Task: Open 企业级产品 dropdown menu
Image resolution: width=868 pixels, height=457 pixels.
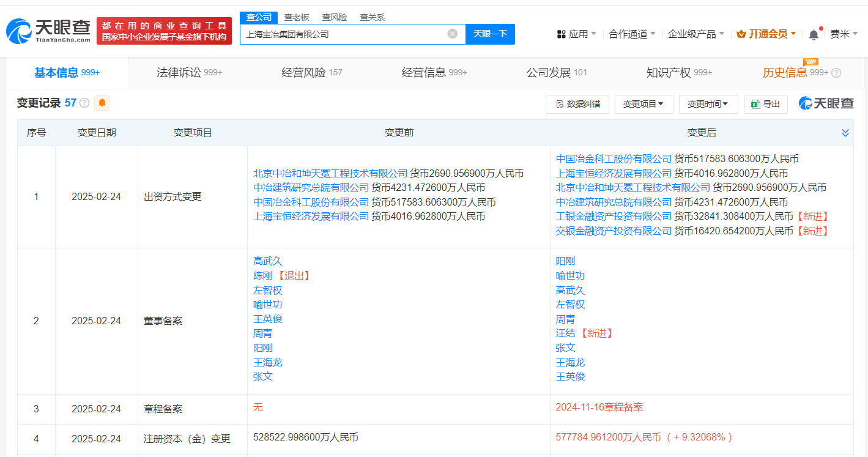Action: (x=696, y=34)
